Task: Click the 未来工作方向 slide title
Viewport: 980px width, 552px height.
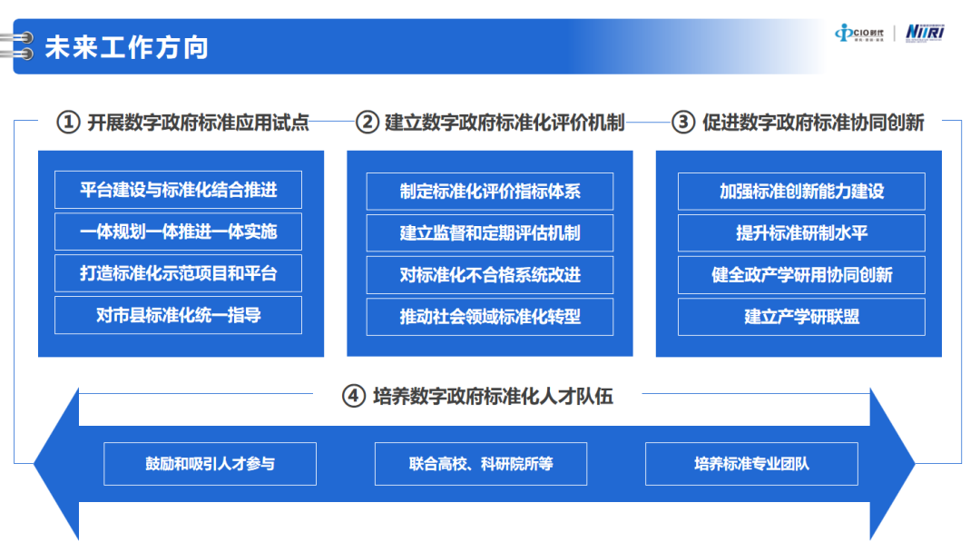Action: point(127,47)
